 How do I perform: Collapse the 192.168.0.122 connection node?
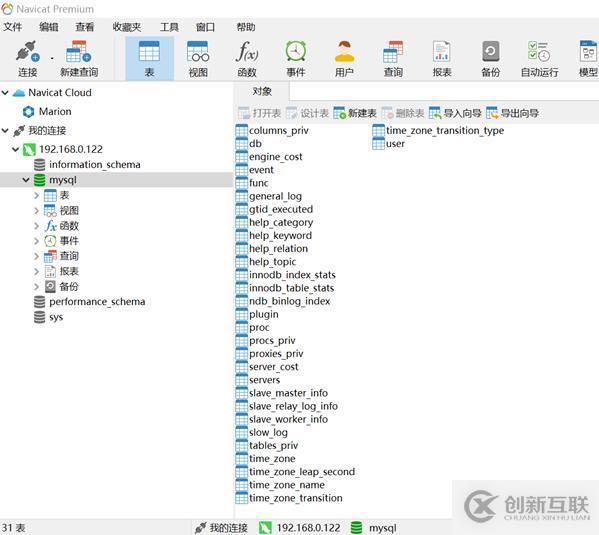(x=15, y=149)
